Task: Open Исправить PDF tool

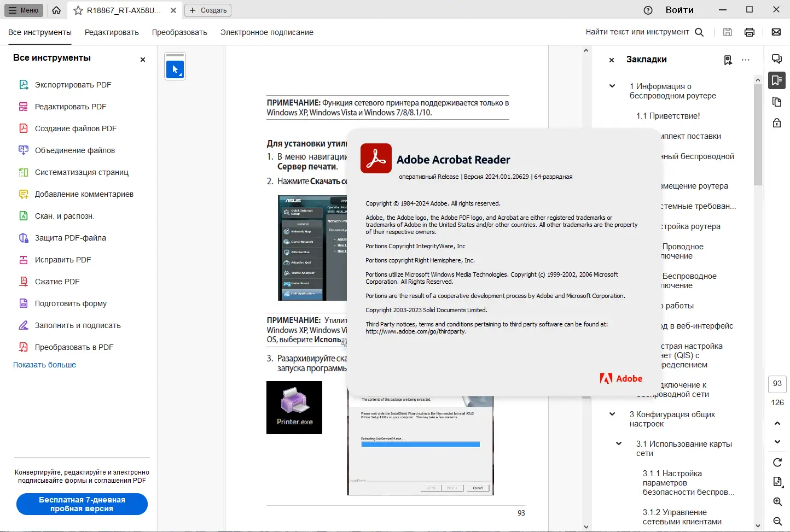Action: [x=63, y=260]
